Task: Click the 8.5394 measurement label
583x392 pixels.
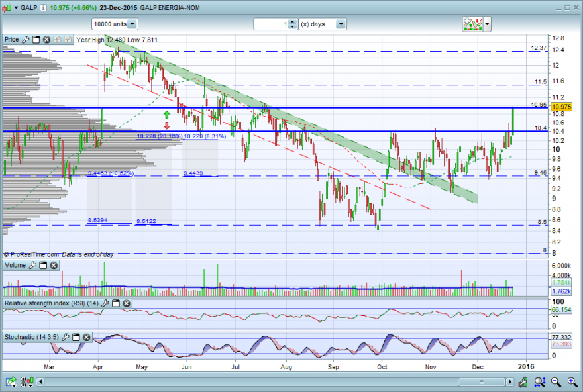Action: pyautogui.click(x=97, y=220)
